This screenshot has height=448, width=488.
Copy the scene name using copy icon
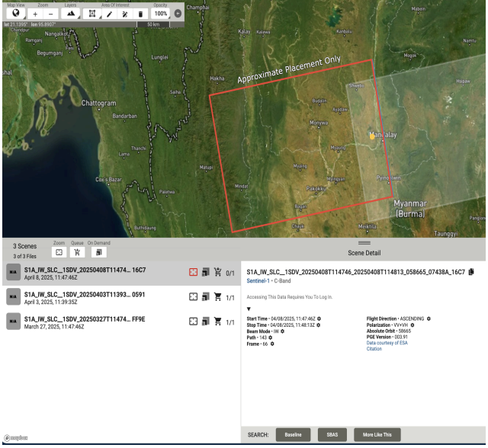[472, 272]
